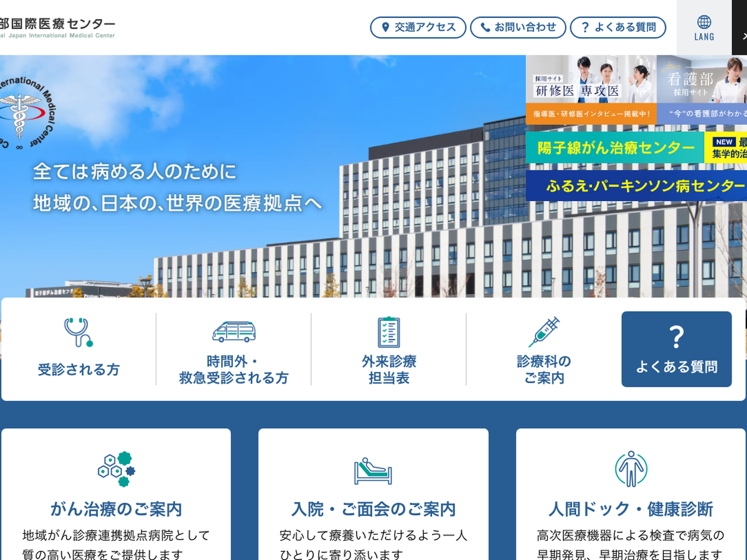
Task: Click the stethoscope icon for 受診される方
Action: 78,332
